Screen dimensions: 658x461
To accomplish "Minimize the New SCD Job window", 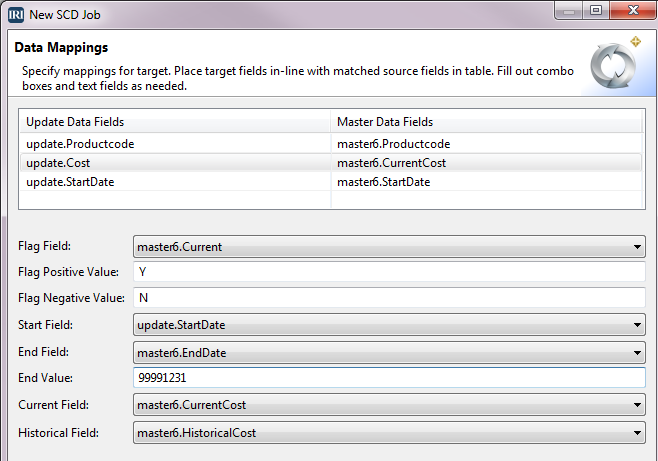I will (569, 10).
